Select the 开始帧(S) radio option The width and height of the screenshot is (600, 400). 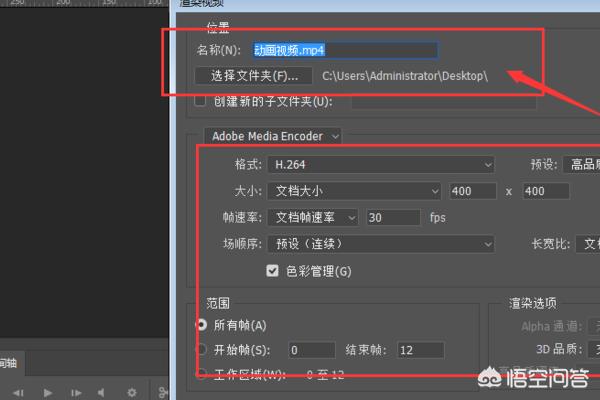coord(202,349)
